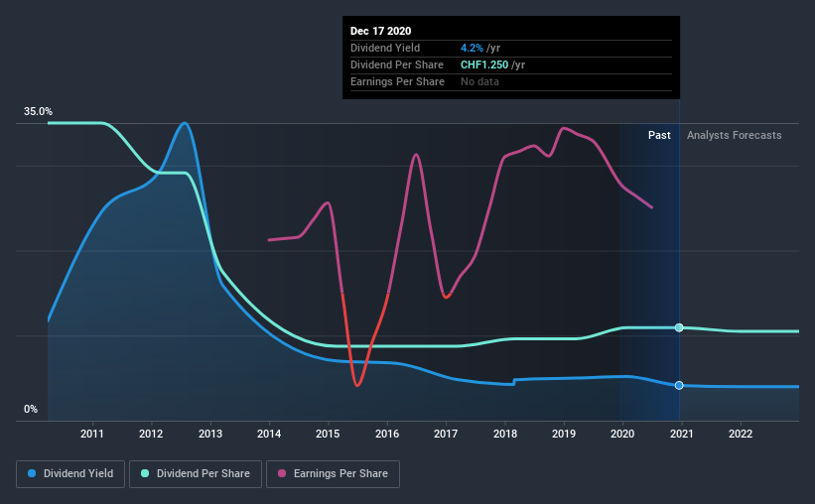
Task: Click the 2011 x-axis year label
Action: pyautogui.click(x=92, y=434)
